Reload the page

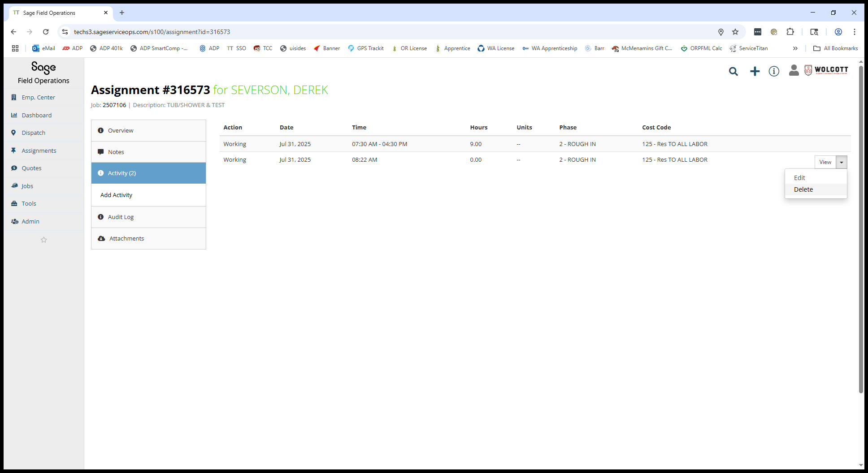(x=46, y=32)
